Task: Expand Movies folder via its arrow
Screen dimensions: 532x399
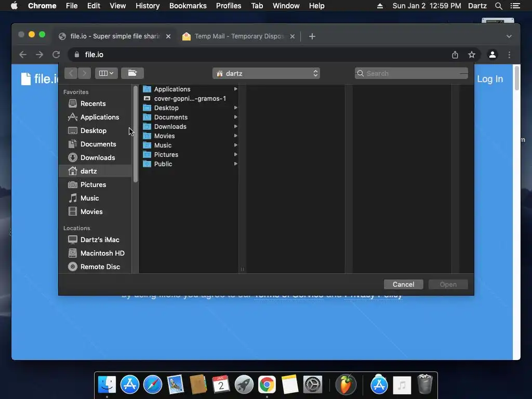Action: 235,136
